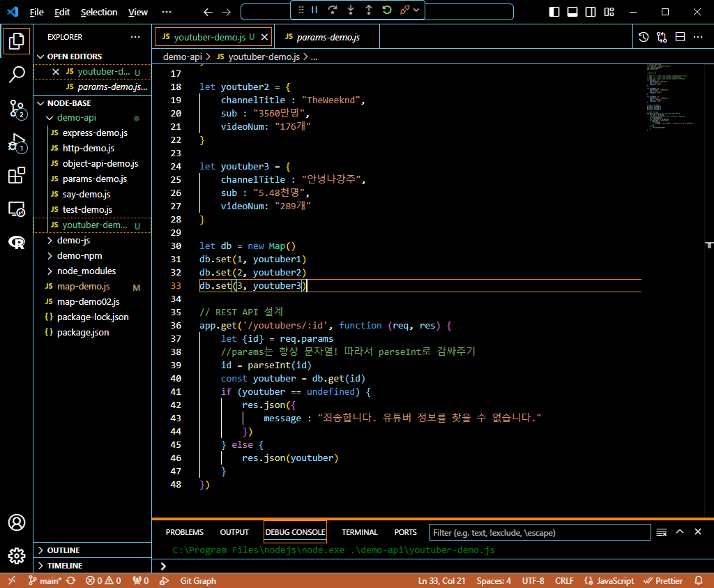Open the Search view
Viewport: 714px width, 588px height.
coord(17,74)
